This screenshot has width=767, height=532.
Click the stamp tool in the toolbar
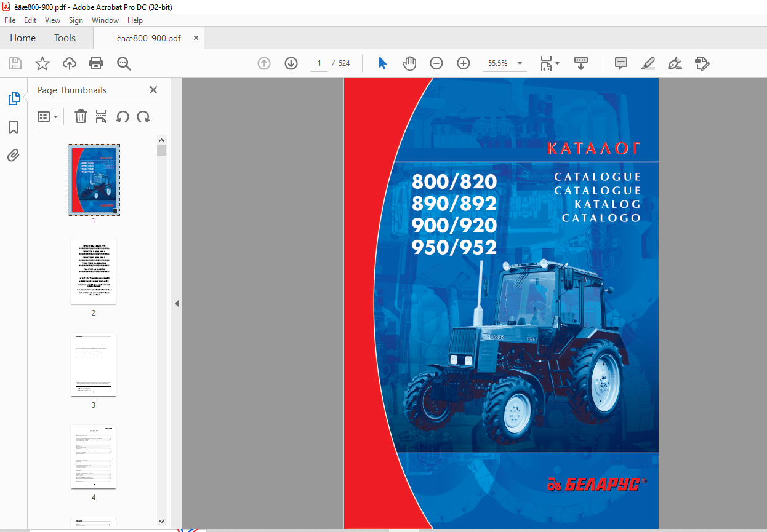702,63
